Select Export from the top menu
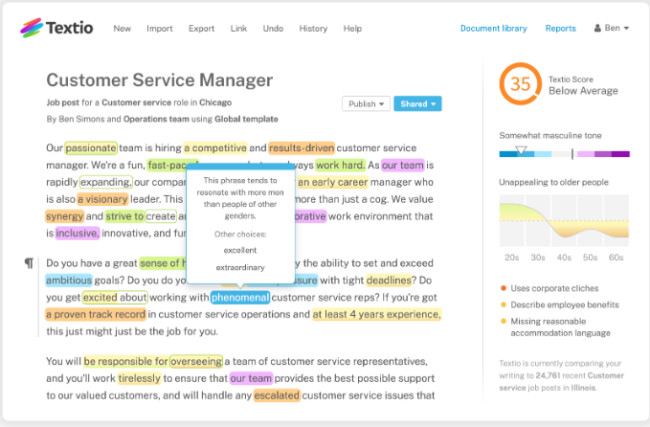Viewport: 650px width, 427px height. (201, 28)
